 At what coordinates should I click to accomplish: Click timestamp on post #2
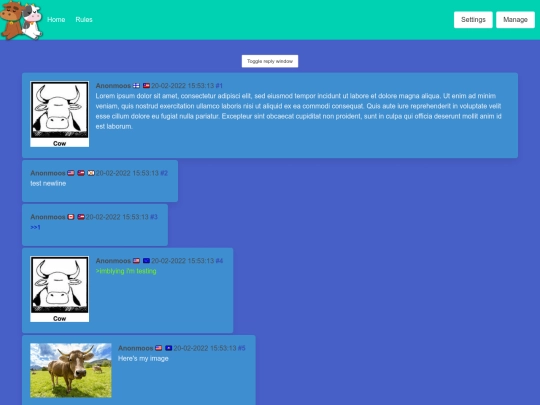click(127, 173)
